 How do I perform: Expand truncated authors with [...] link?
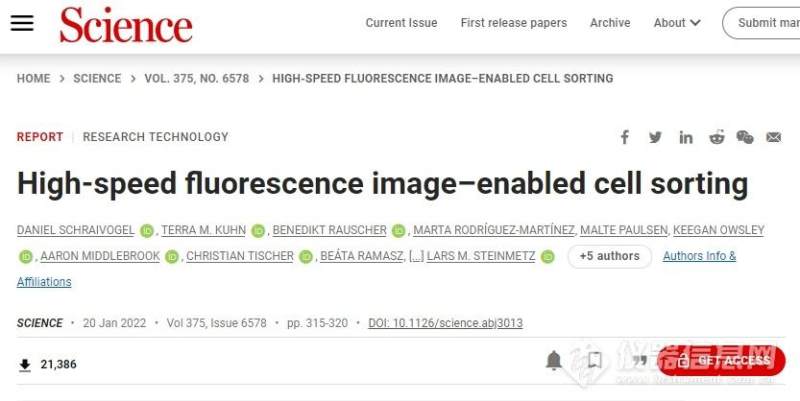click(415, 256)
